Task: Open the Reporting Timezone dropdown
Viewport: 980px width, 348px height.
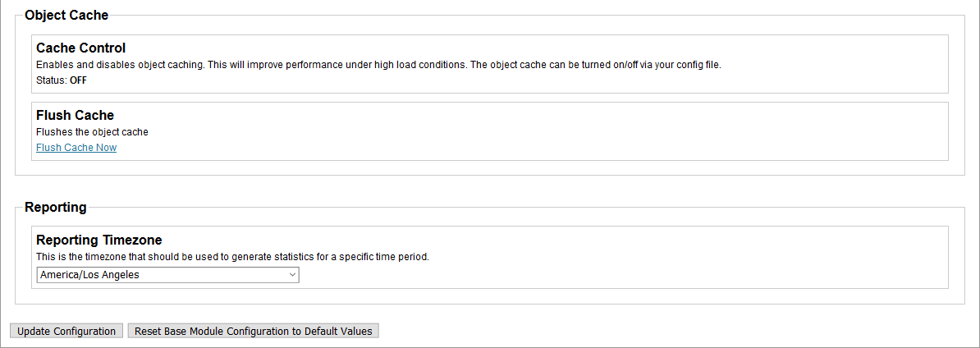Action: tap(167, 275)
